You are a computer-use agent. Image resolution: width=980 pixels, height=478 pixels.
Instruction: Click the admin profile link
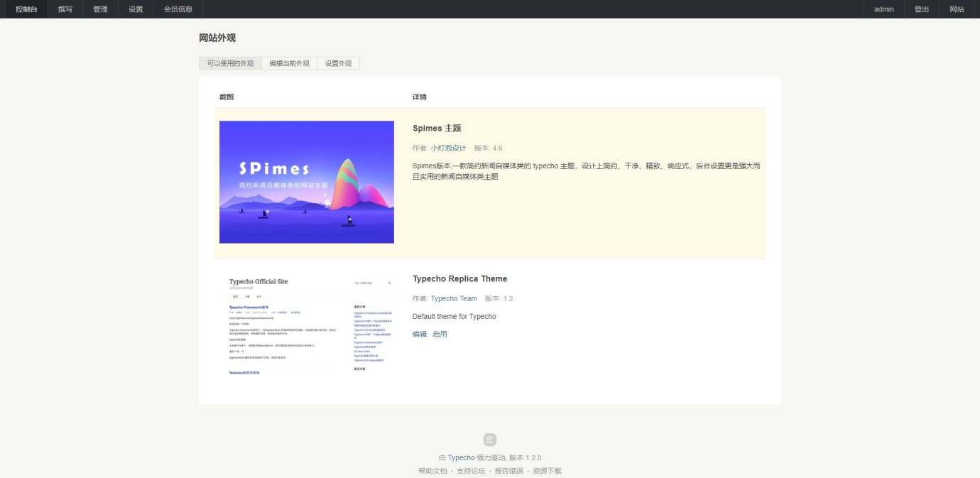click(x=883, y=9)
